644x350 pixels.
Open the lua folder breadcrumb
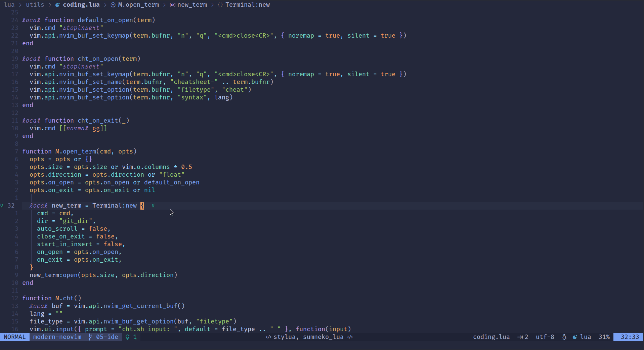[x=9, y=5]
